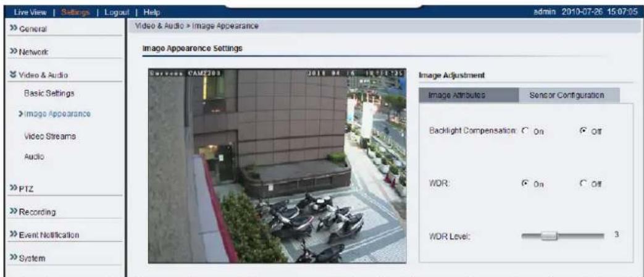644x277 pixels.
Task: Click the WDR Level value 3
Action: [616, 234]
